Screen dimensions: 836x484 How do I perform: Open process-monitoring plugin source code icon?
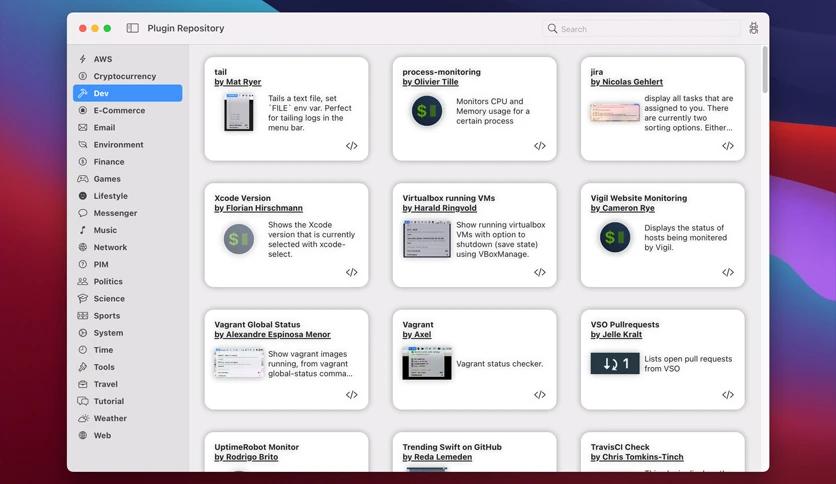540,146
